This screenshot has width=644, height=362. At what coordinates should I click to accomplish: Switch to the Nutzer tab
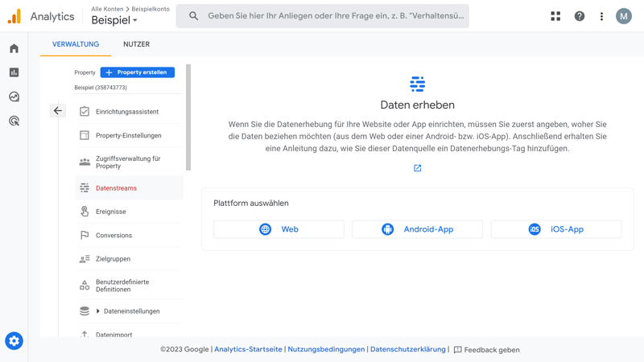(136, 44)
